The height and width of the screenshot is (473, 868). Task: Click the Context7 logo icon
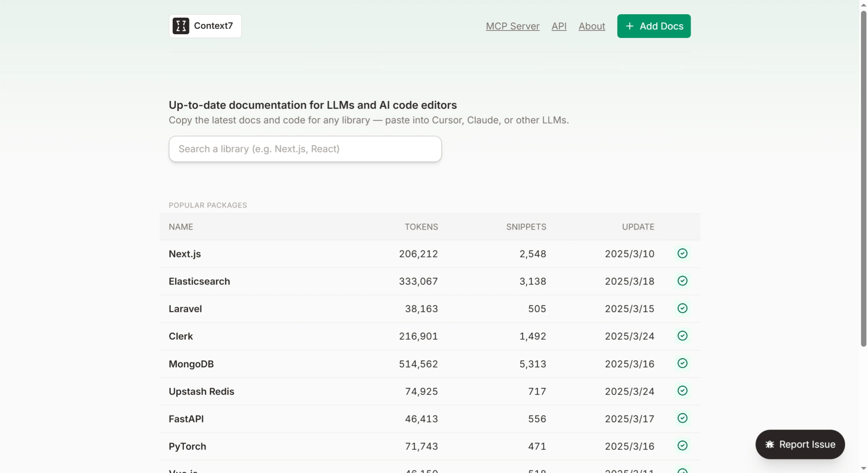click(181, 26)
